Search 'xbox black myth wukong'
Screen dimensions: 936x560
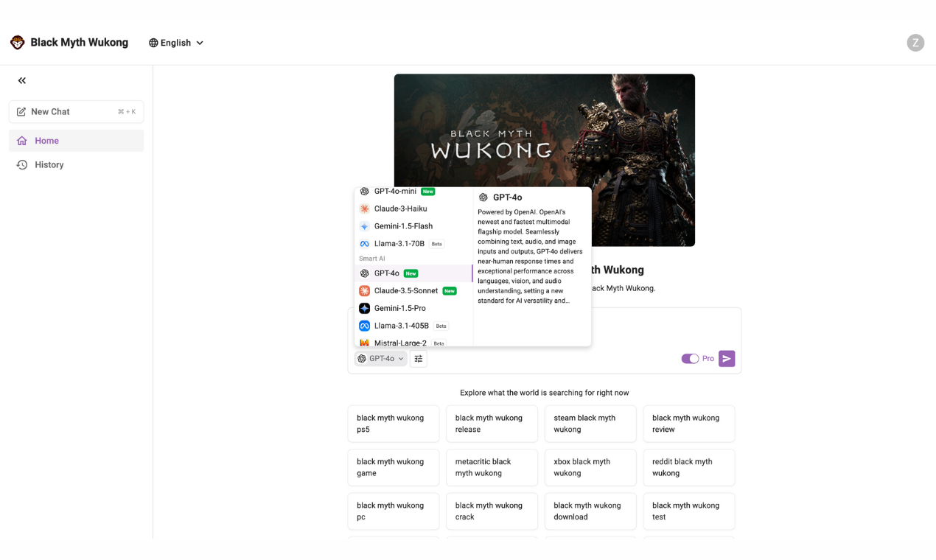tap(590, 468)
